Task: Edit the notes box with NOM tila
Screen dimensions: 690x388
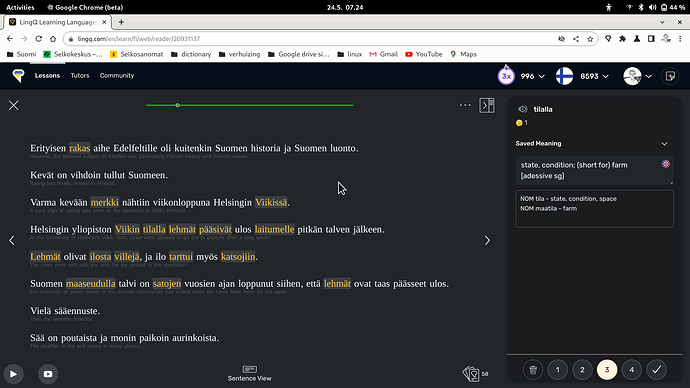Action: click(x=594, y=209)
